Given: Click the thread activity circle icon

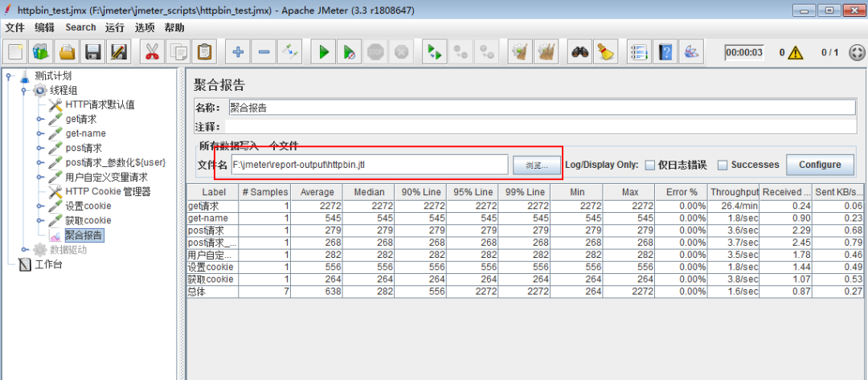Looking at the screenshot, I should (x=856, y=52).
